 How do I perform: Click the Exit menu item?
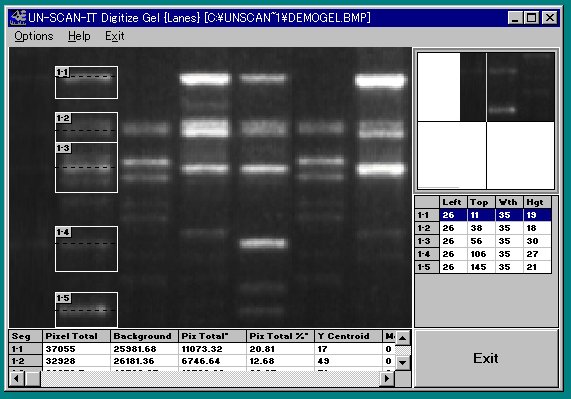(x=115, y=36)
